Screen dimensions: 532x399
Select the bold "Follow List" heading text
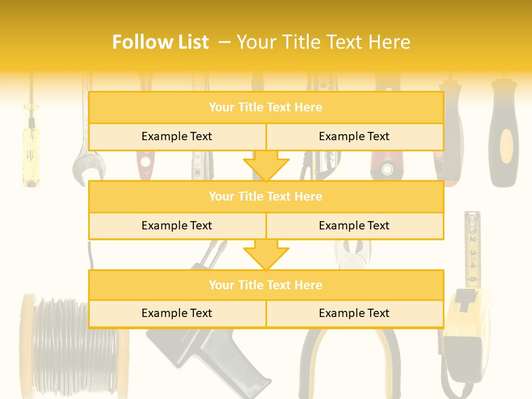point(160,42)
